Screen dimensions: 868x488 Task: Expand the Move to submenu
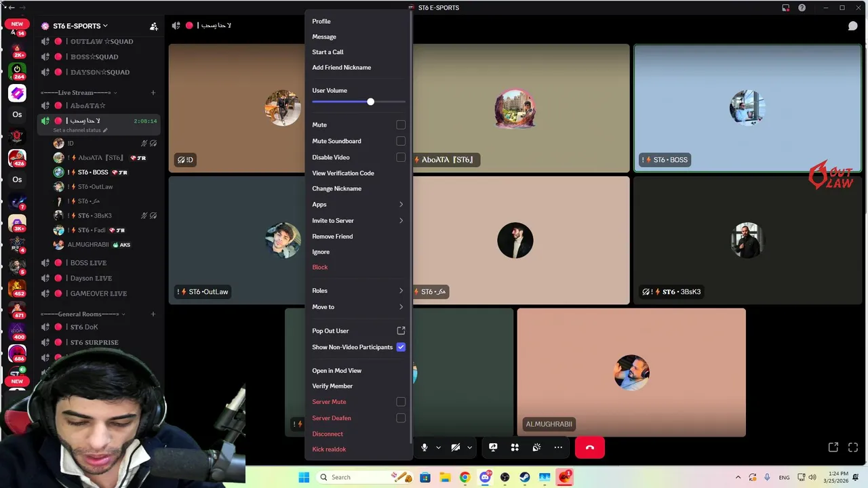[358, 307]
